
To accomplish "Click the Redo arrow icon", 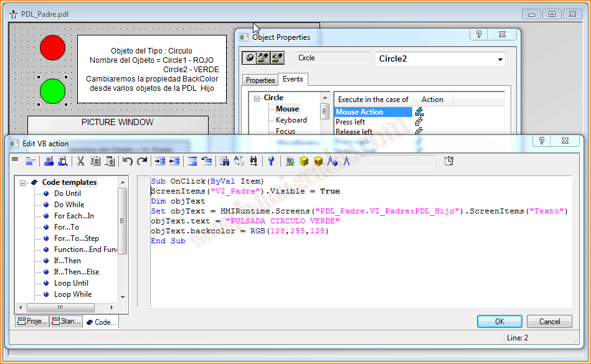I will click(142, 161).
